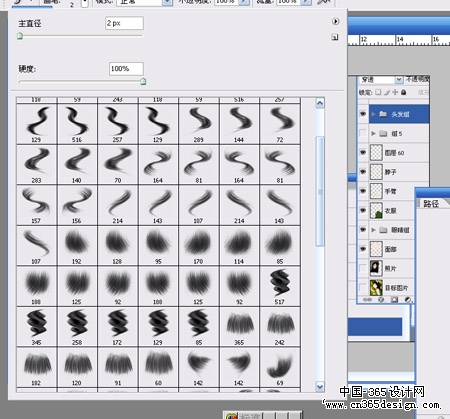Choose the bangs brush preset 120
Image resolution: width=450 pixels, height=419 pixels.
(77, 367)
